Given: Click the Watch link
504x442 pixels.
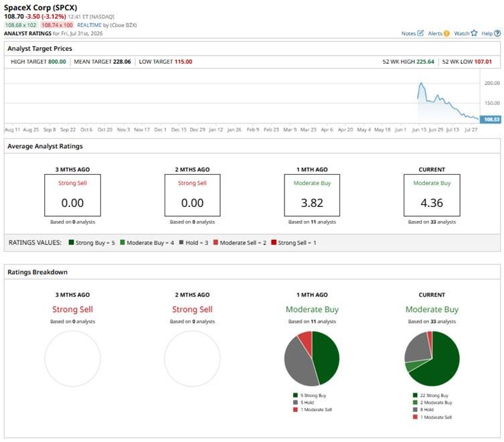Looking at the screenshot, I should pos(462,33).
